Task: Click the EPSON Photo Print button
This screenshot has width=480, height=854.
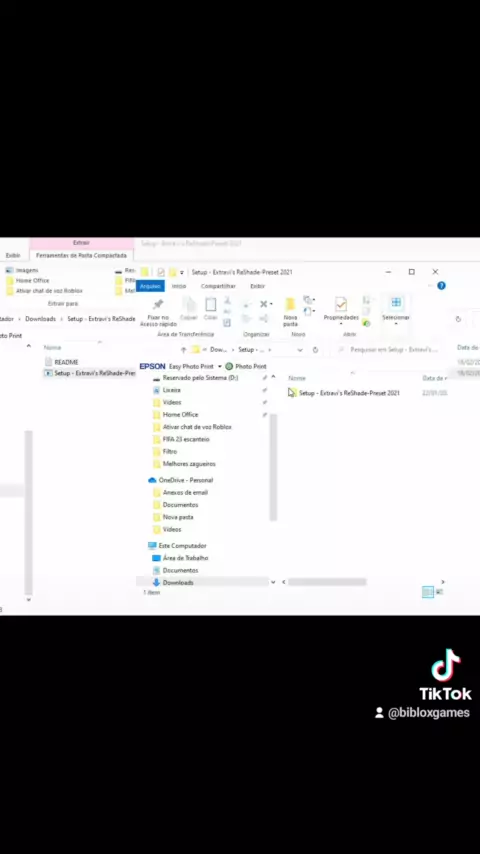Action: tap(246, 367)
